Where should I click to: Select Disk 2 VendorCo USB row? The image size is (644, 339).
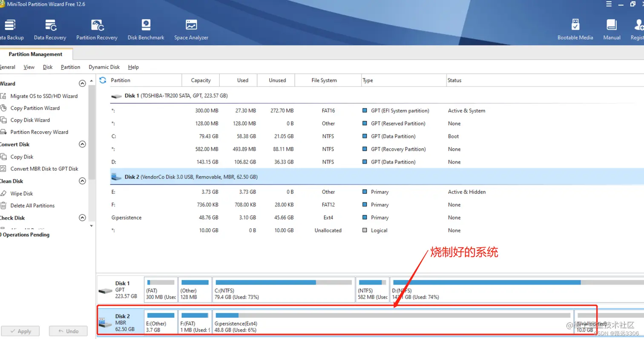point(377,177)
